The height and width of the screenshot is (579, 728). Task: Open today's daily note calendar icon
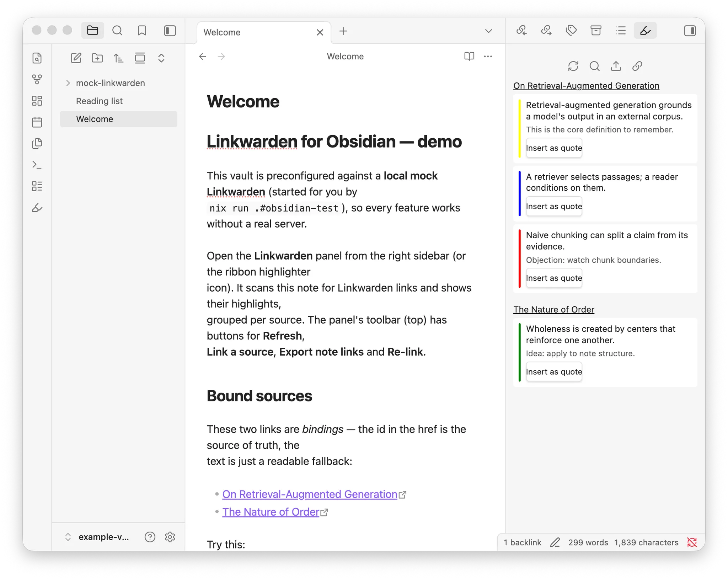[x=37, y=122]
